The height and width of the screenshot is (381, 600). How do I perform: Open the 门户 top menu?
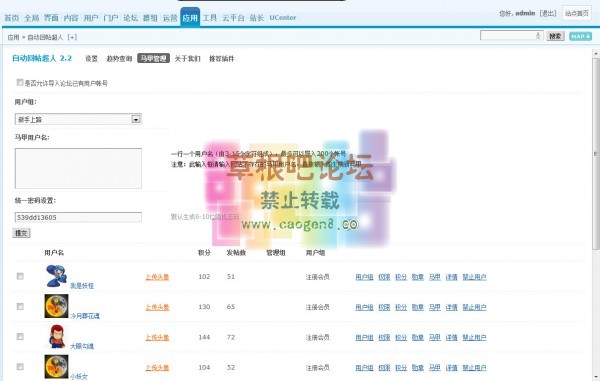[111, 18]
